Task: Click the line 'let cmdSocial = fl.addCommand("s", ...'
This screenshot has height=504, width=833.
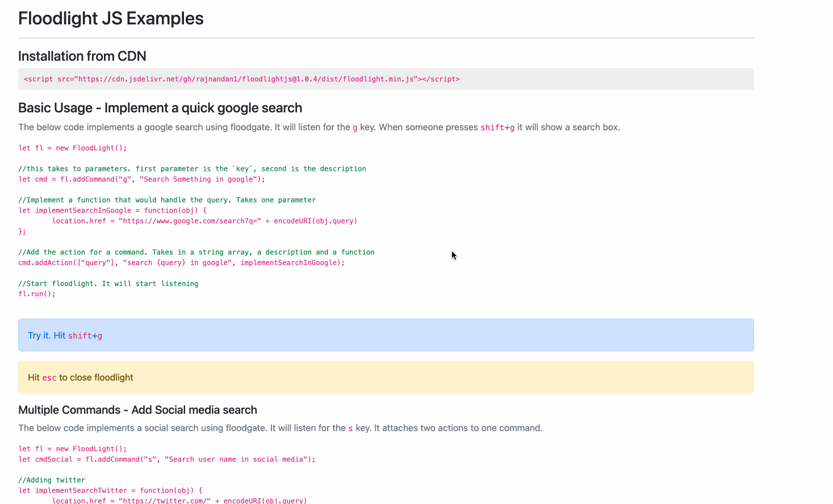Action: pyautogui.click(x=167, y=459)
